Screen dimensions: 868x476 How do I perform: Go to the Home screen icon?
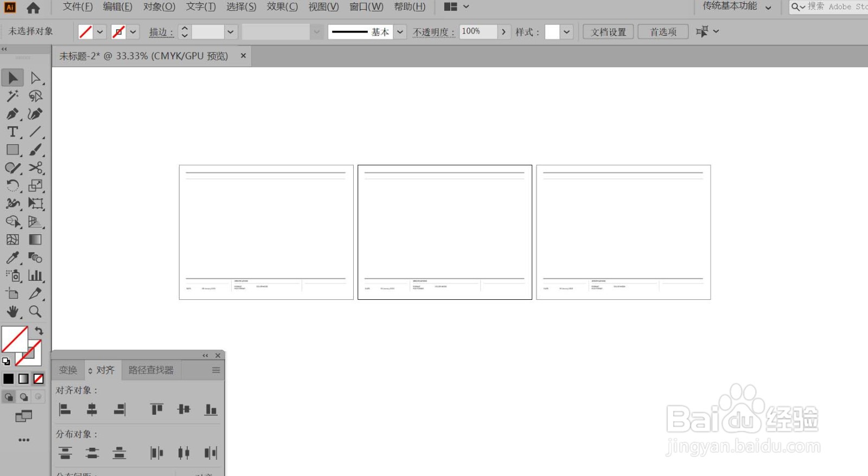tap(33, 8)
